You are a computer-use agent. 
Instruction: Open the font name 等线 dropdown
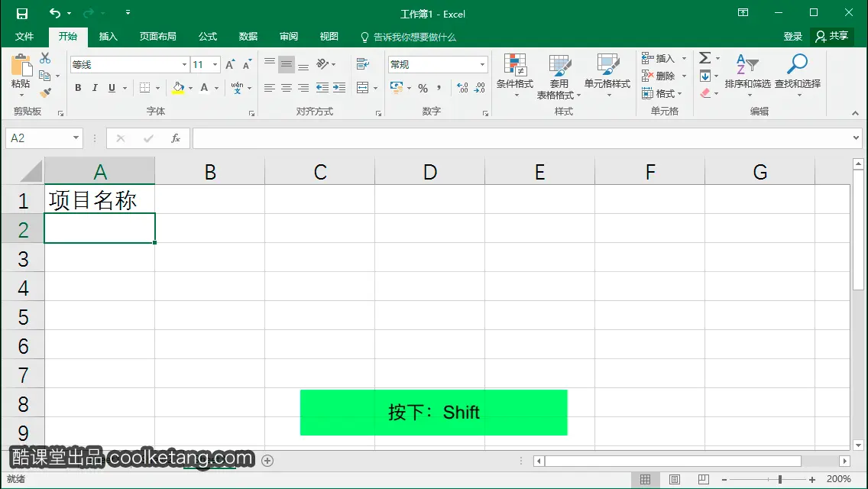(x=184, y=65)
